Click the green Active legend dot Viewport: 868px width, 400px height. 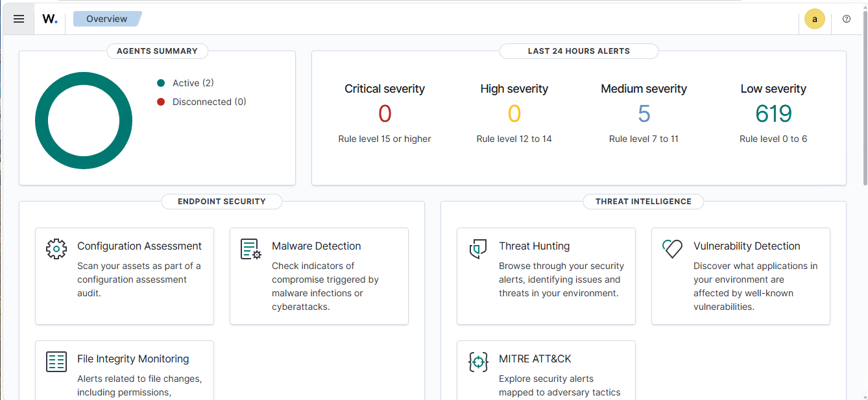(x=161, y=83)
